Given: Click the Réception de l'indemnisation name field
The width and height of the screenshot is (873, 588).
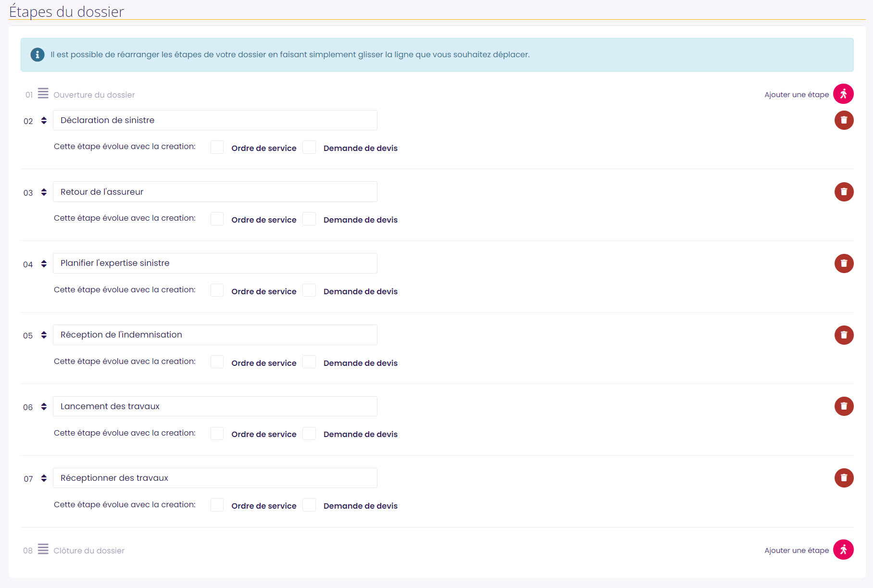Looking at the screenshot, I should [x=215, y=335].
